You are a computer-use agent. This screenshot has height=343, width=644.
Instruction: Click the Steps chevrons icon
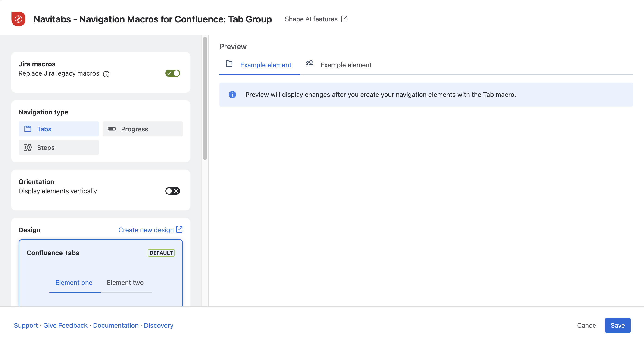pos(28,147)
